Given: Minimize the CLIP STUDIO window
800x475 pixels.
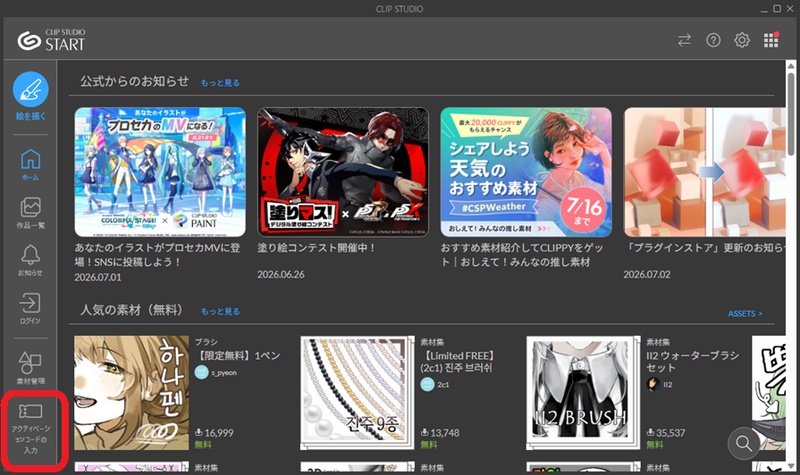Looking at the screenshot, I should (x=764, y=9).
